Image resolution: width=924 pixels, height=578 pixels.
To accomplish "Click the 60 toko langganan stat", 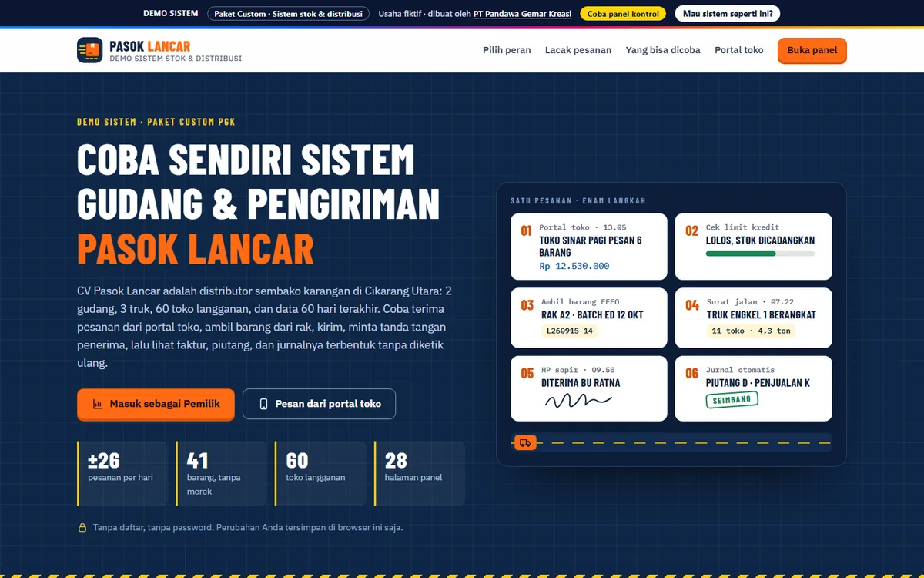I will (320, 473).
